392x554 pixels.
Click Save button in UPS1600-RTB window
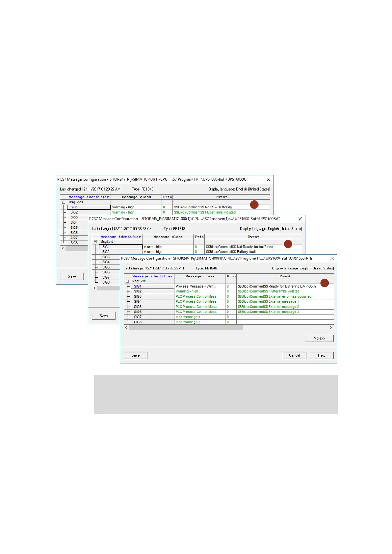(x=136, y=355)
